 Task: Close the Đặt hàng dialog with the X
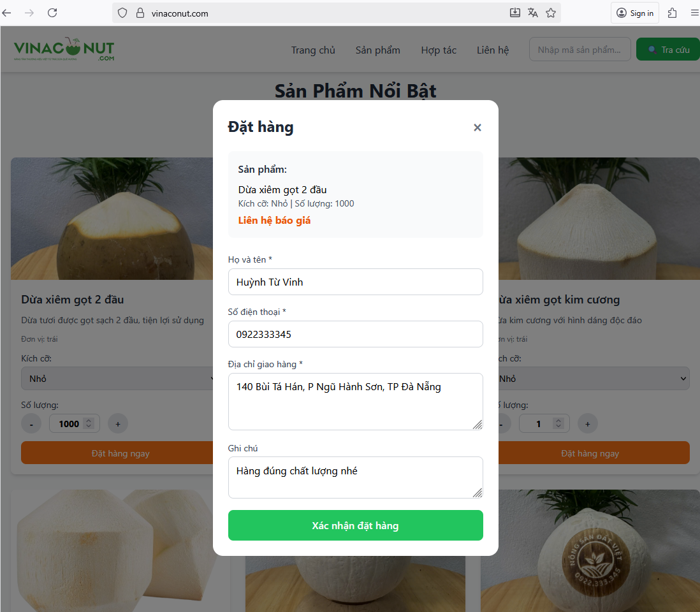478,127
